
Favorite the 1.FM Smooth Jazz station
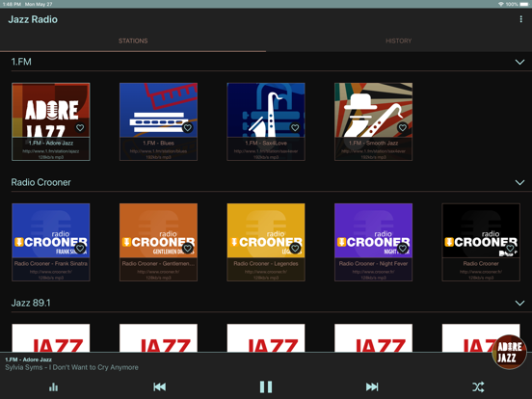tap(403, 127)
